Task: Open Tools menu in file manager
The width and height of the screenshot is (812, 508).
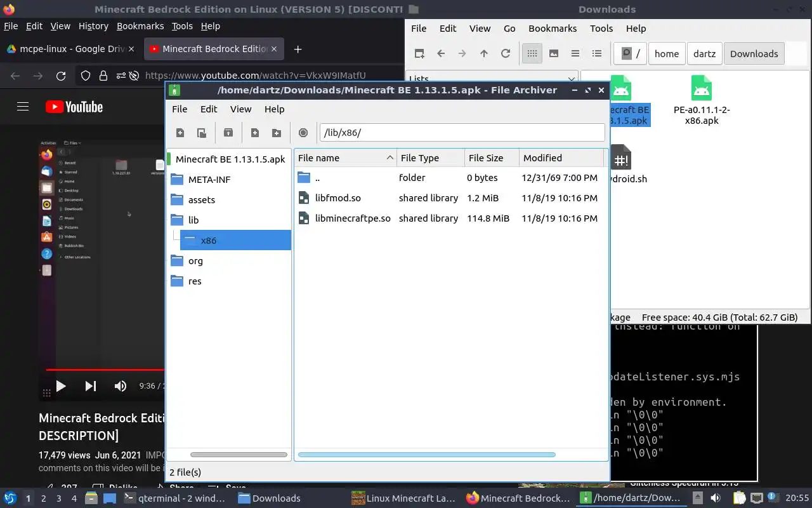Action: [601, 29]
